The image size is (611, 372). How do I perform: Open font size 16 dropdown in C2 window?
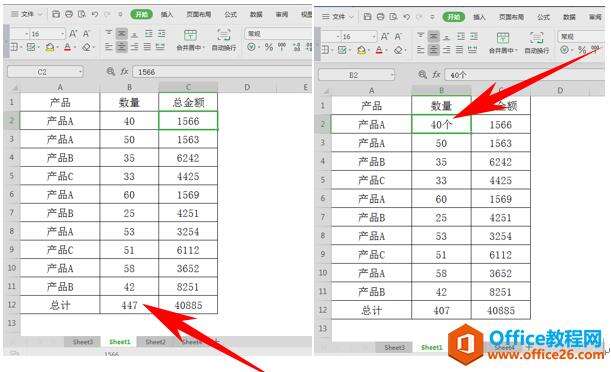[62, 34]
